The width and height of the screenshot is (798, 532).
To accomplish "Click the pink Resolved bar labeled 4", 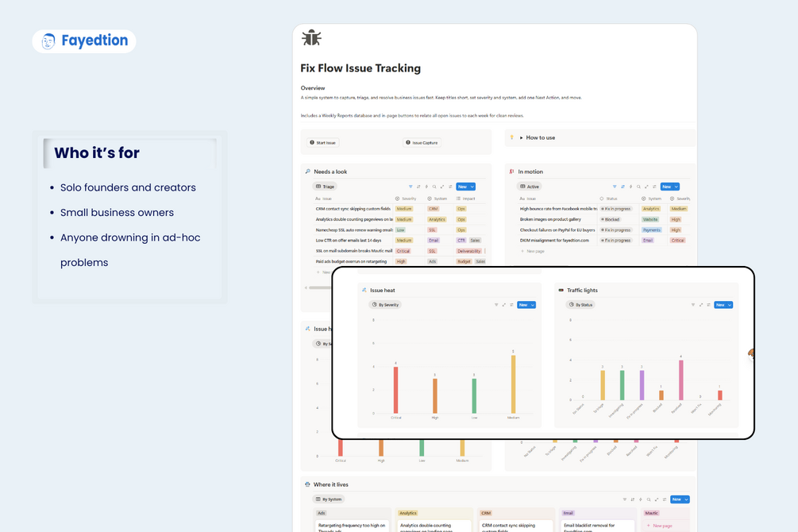I will [x=681, y=380].
